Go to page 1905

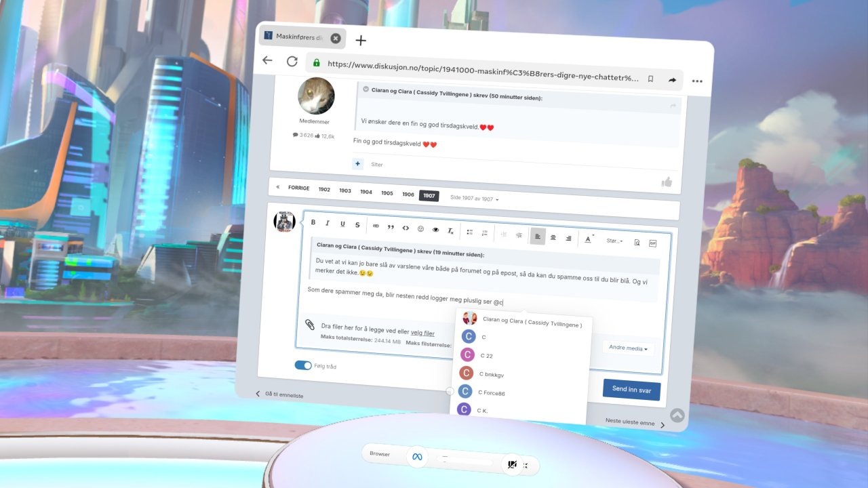coord(387,193)
